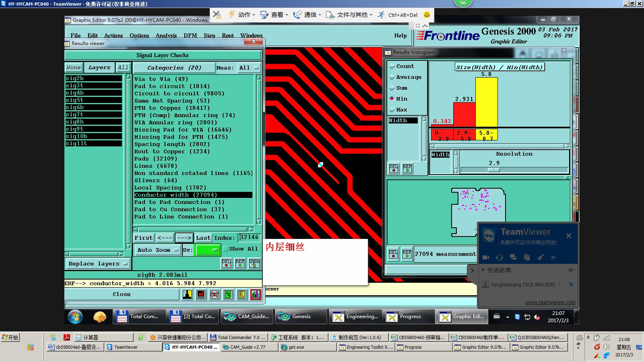Click the histogram icon in Results viewer
644x362 pixels.
click(255, 294)
